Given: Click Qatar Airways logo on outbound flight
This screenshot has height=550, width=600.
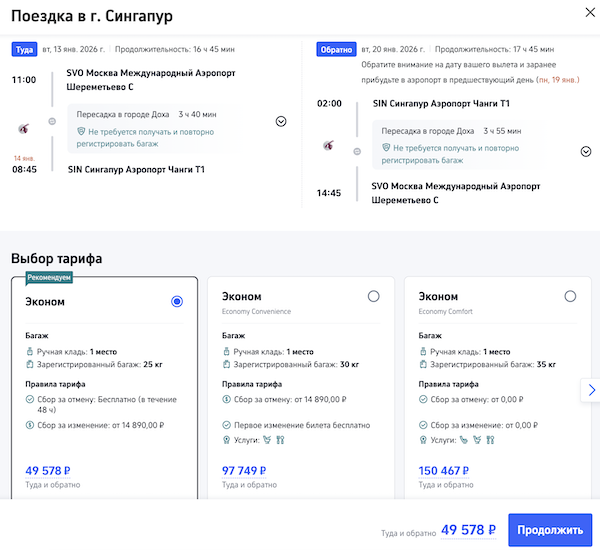Looking at the screenshot, I should coord(25,128).
